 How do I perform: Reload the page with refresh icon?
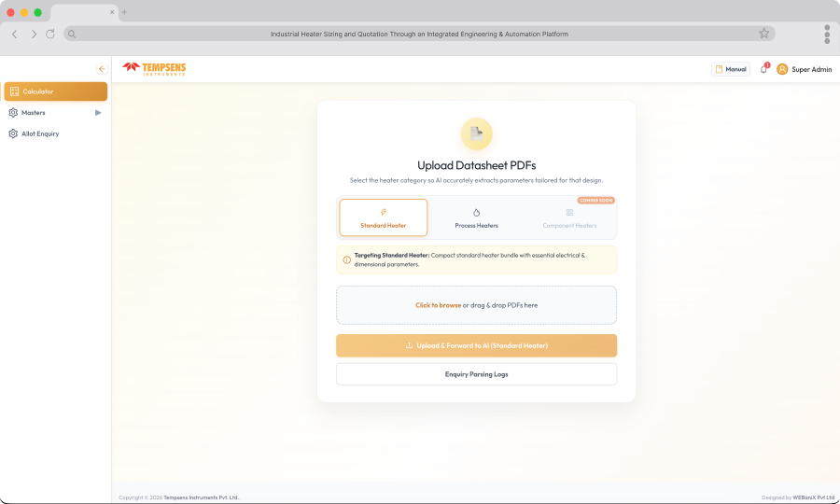[50, 34]
